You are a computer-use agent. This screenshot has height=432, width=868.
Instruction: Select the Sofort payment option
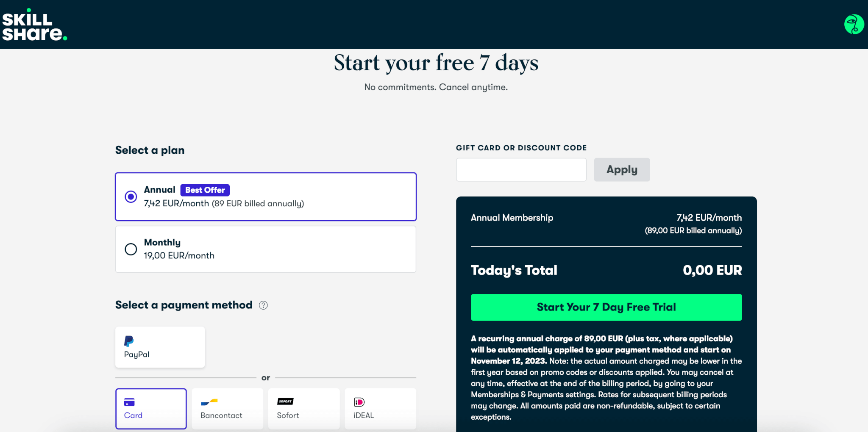[x=304, y=409]
